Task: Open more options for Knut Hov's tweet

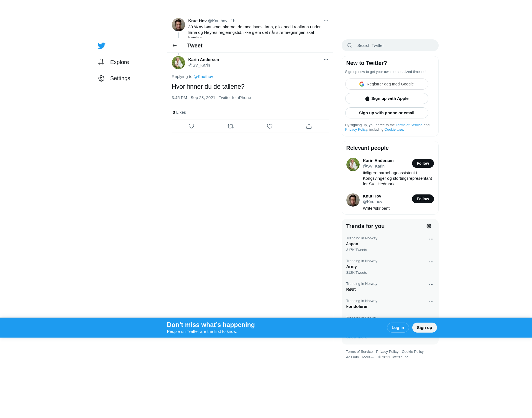Action: click(x=326, y=21)
